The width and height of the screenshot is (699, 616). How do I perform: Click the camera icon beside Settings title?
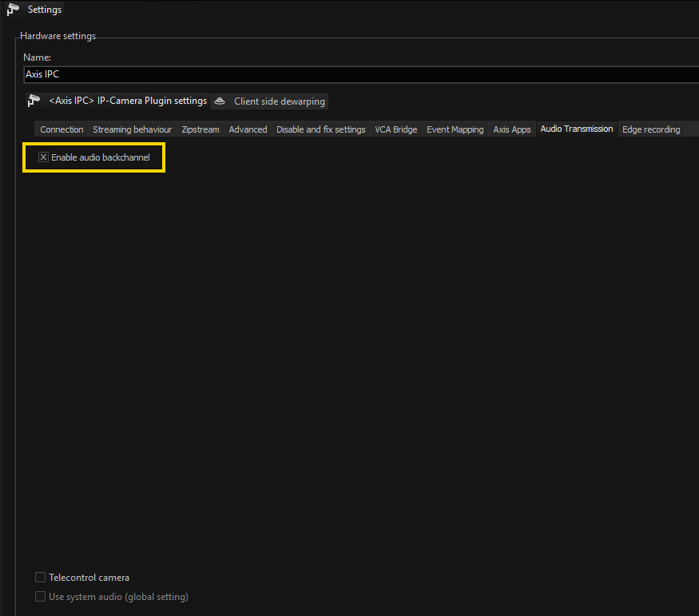click(x=13, y=10)
